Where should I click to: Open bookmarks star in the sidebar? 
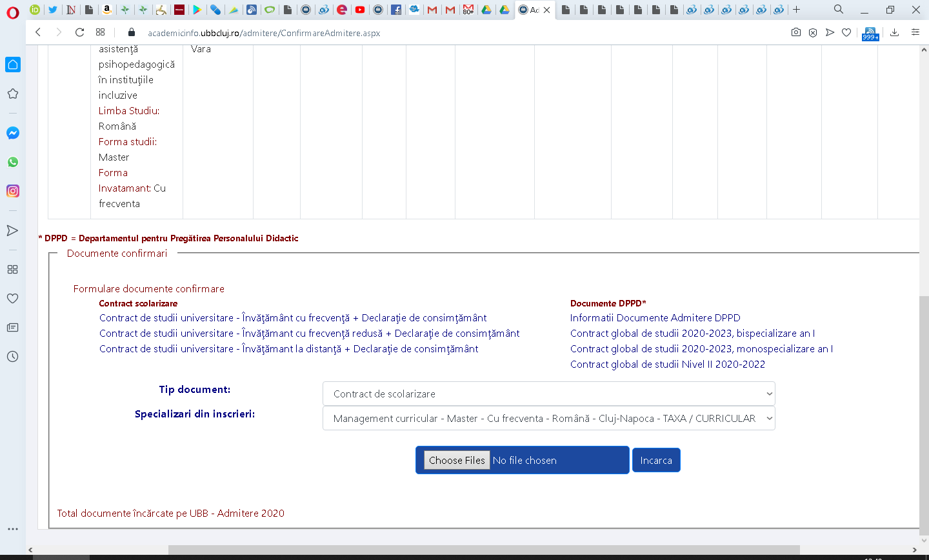click(x=12, y=94)
